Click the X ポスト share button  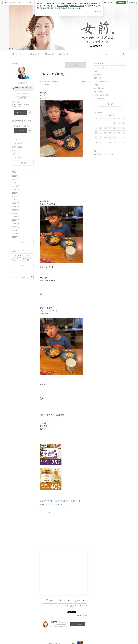click(x=72, y=612)
